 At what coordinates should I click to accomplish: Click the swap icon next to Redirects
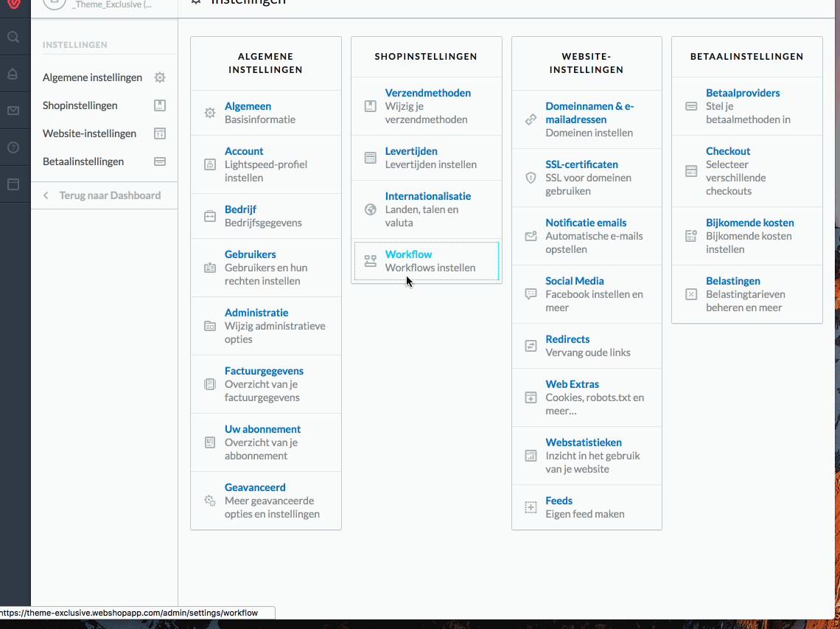point(531,346)
